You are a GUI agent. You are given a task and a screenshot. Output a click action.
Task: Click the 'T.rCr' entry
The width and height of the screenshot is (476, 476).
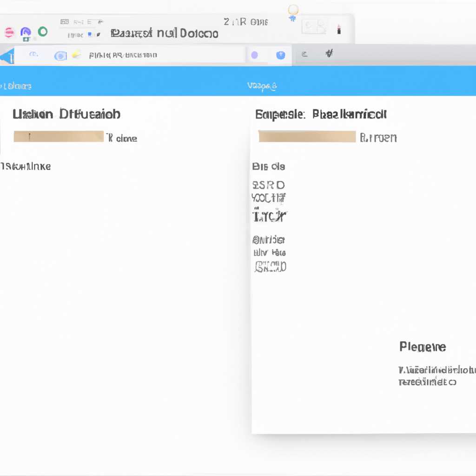pos(269,216)
